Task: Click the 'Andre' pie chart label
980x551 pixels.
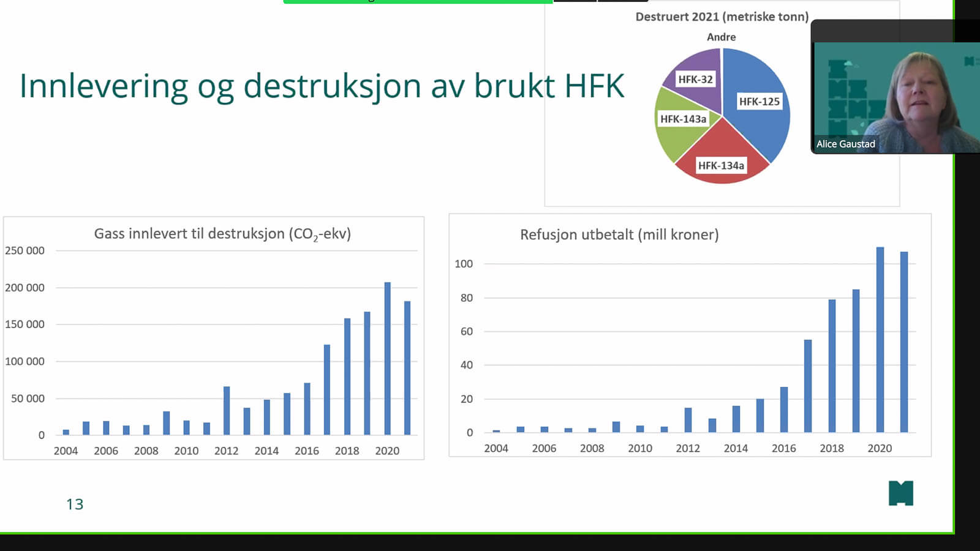Action: click(x=721, y=37)
